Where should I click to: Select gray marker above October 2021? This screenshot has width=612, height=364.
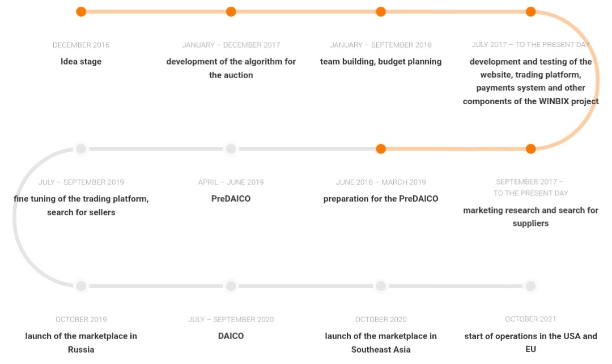[531, 286]
